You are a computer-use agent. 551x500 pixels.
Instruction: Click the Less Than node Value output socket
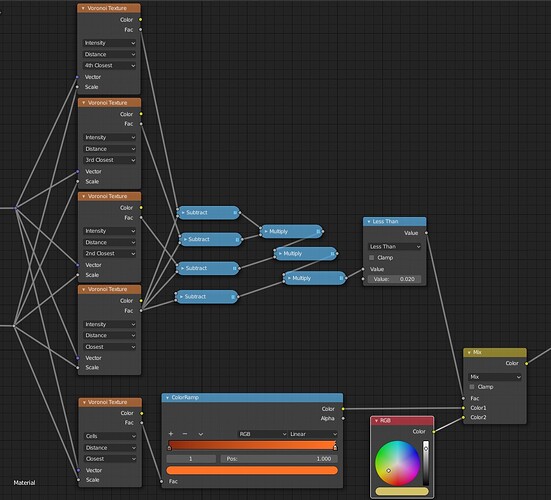(426, 233)
